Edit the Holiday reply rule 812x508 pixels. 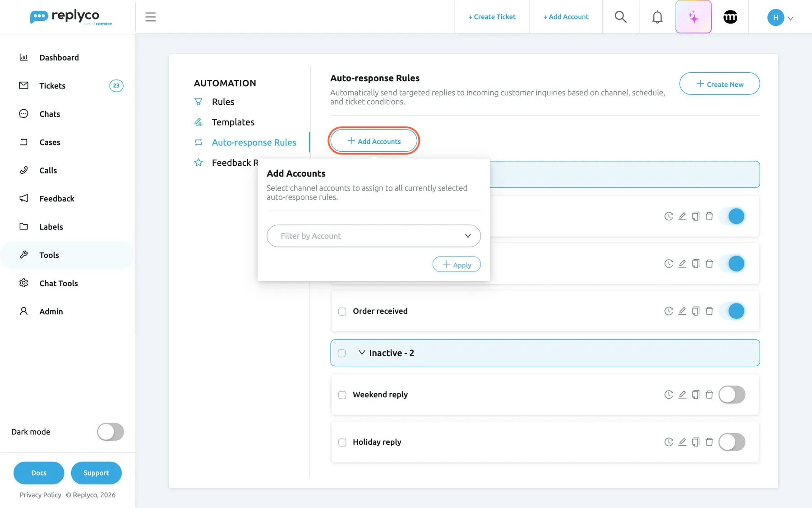pyautogui.click(x=682, y=442)
